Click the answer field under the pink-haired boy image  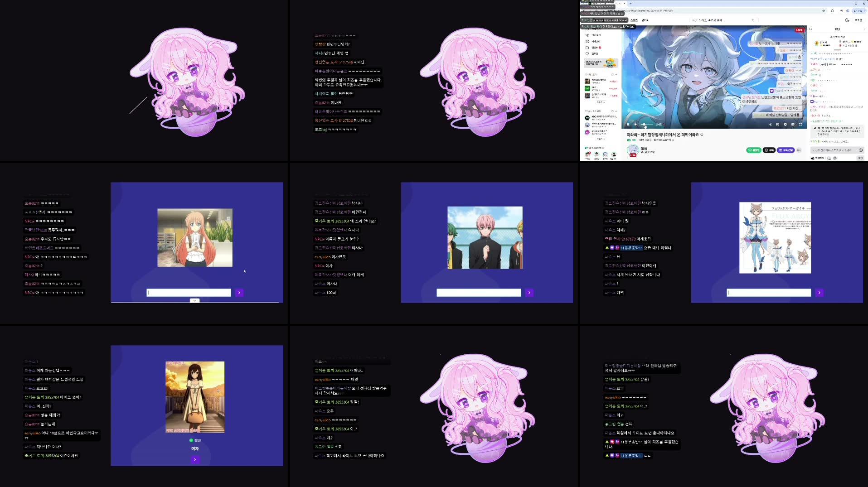click(479, 293)
